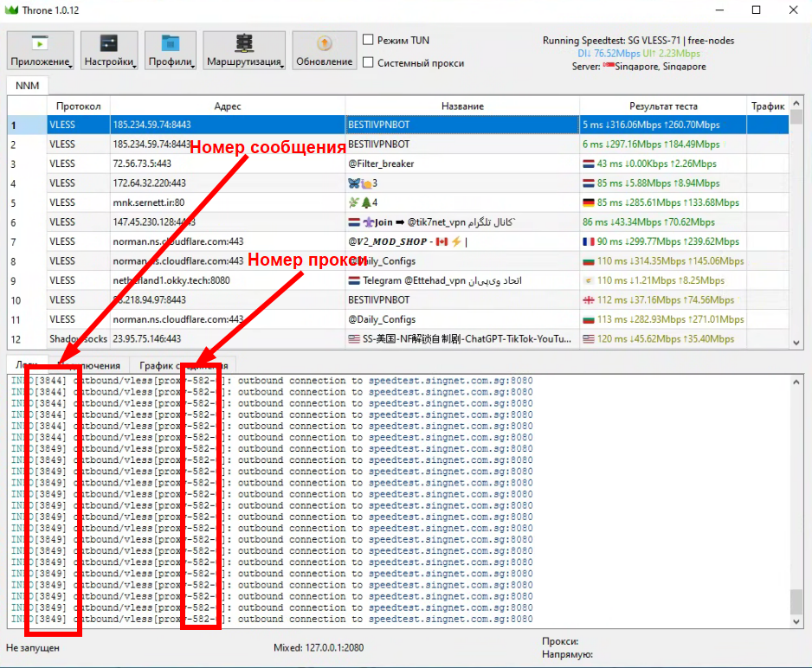Click the Germany flag in row 5 result
This screenshot has width=812, height=668.
[589, 202]
